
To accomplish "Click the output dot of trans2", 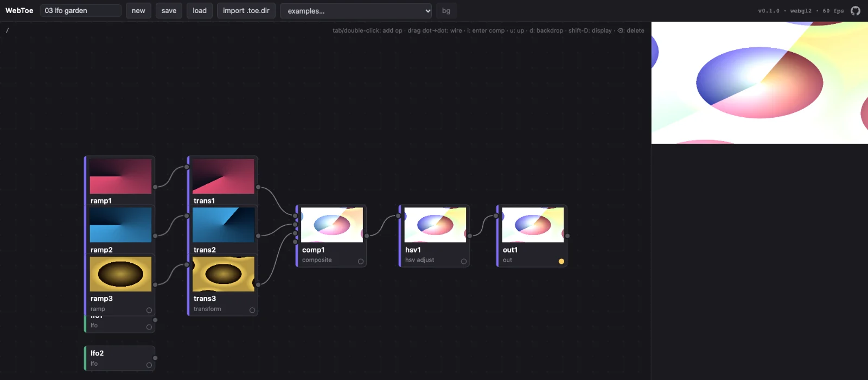I will pyautogui.click(x=258, y=236).
